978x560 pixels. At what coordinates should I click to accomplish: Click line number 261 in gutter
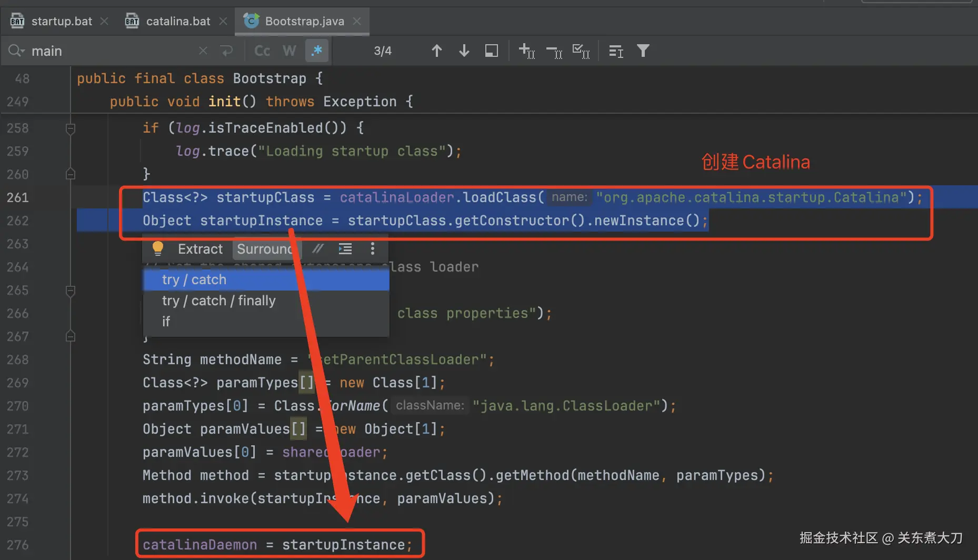pyautogui.click(x=18, y=197)
